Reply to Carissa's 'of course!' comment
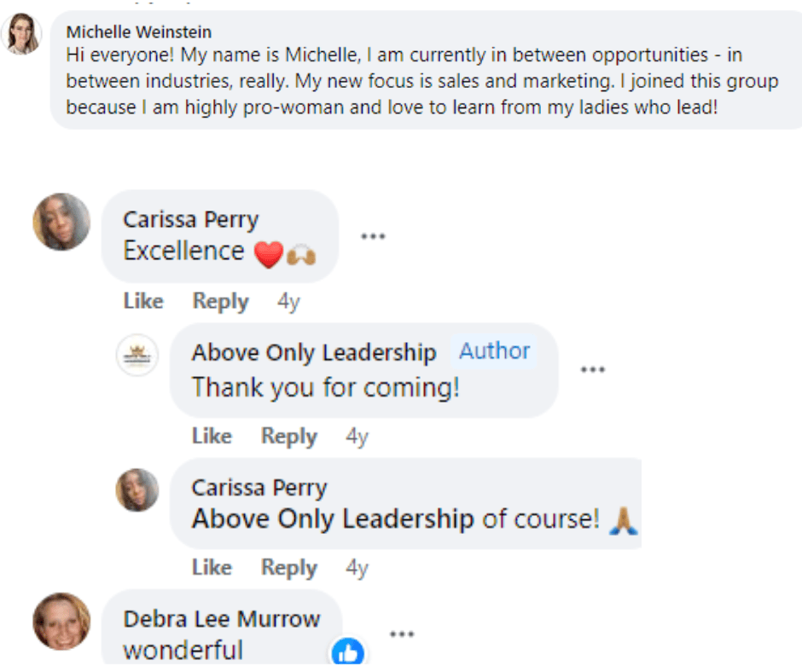Viewport: 802px width, 672px height. (x=288, y=568)
